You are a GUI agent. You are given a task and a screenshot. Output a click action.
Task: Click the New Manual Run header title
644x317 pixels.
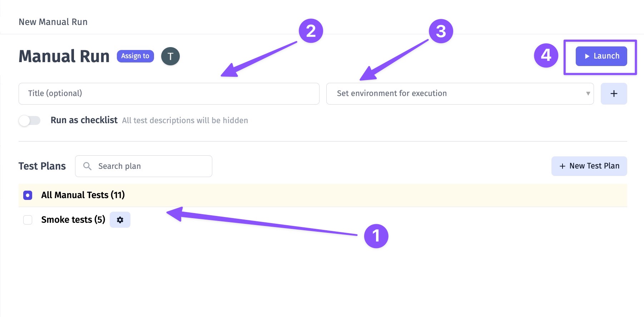tap(53, 22)
